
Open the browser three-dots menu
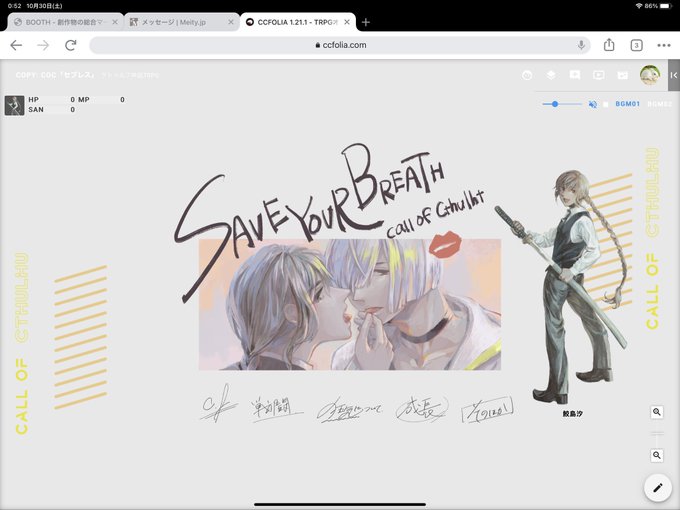click(664, 45)
